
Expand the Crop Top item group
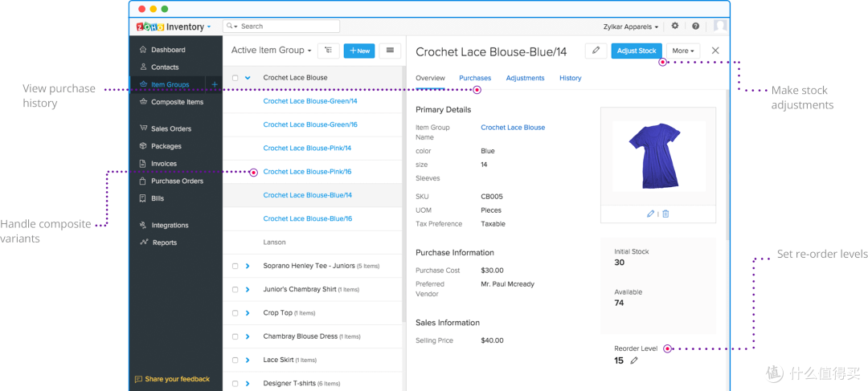click(x=248, y=313)
